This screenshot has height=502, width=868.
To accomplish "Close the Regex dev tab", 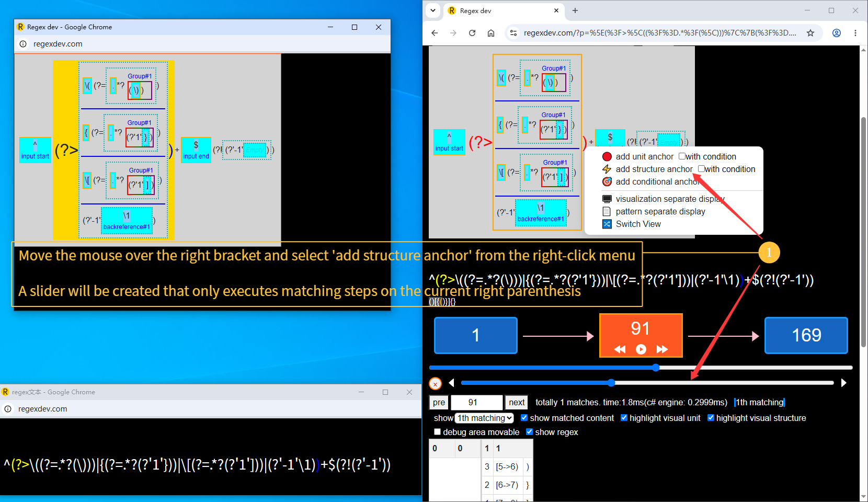I will point(556,10).
